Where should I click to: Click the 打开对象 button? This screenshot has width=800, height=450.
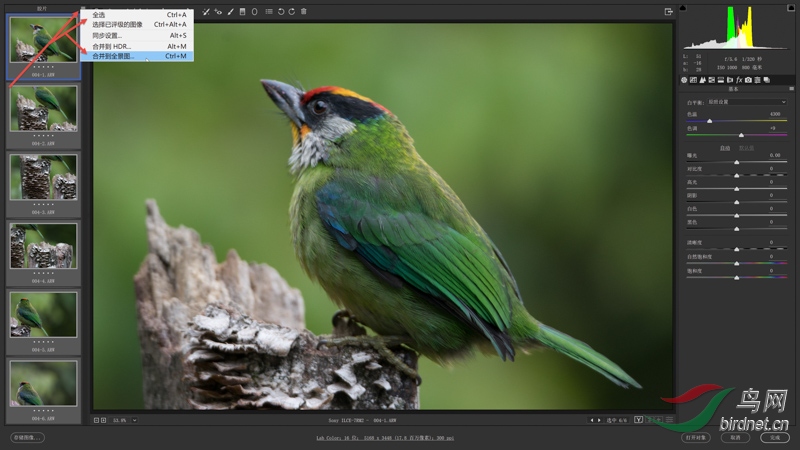[697, 437]
